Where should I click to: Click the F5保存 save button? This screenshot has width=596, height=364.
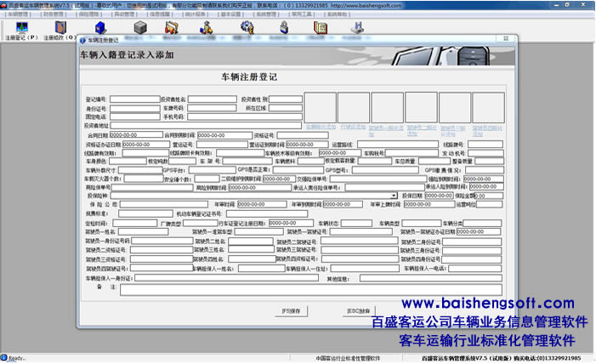[x=291, y=311]
